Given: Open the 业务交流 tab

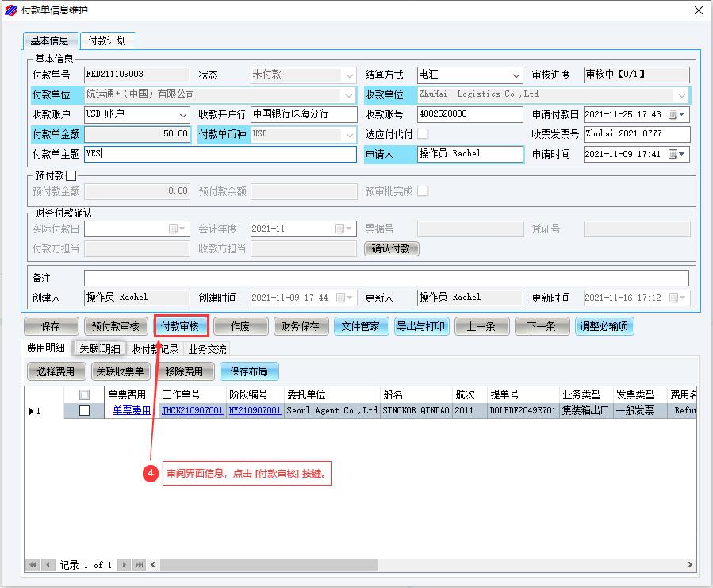Looking at the screenshot, I should click(x=207, y=349).
